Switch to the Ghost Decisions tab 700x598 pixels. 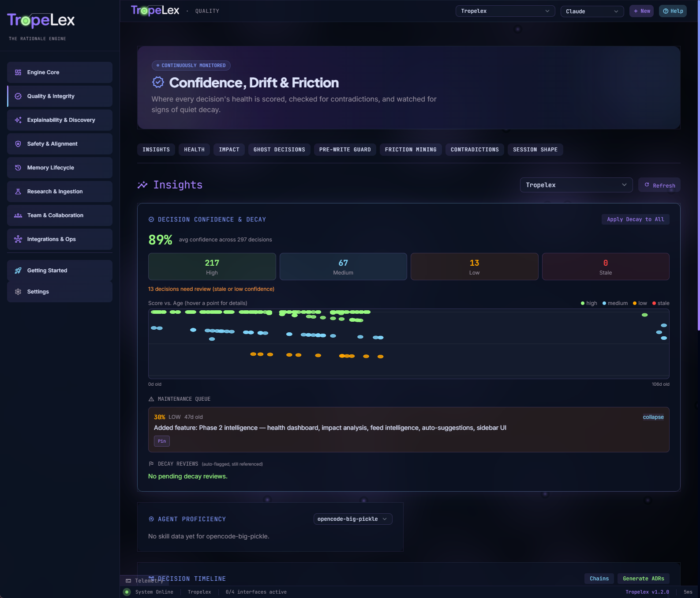point(279,150)
